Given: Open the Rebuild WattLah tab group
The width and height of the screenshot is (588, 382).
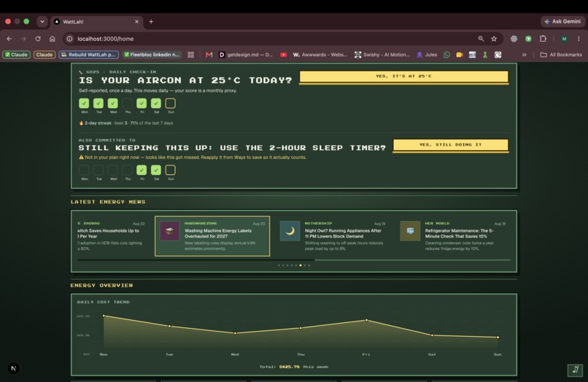Looking at the screenshot, I should tap(88, 55).
